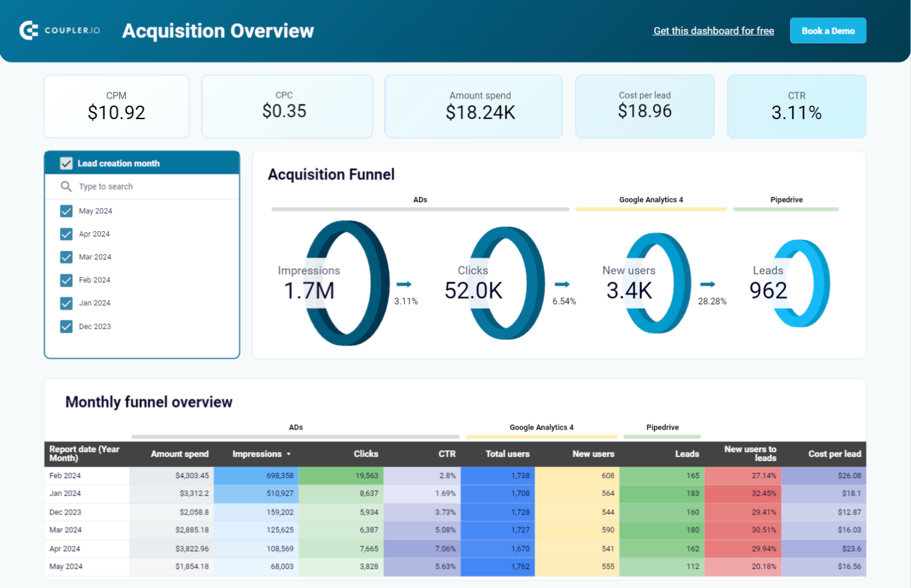Open the Get this dashboard for free link
911x588 pixels.
(x=713, y=31)
